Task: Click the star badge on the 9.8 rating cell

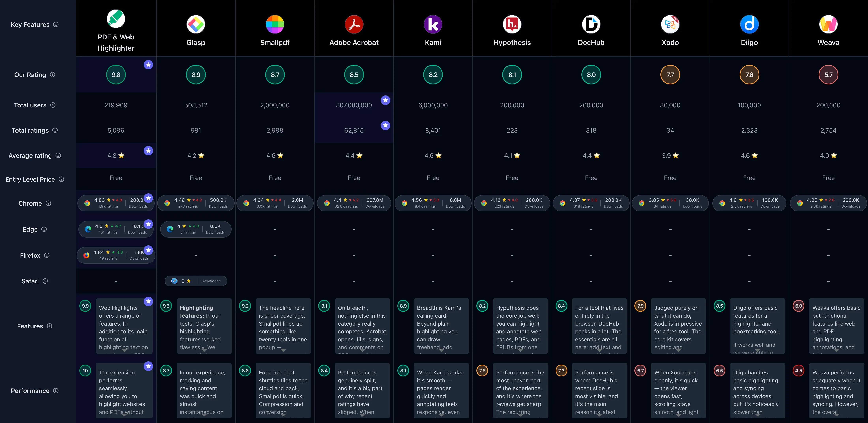Action: [x=148, y=65]
